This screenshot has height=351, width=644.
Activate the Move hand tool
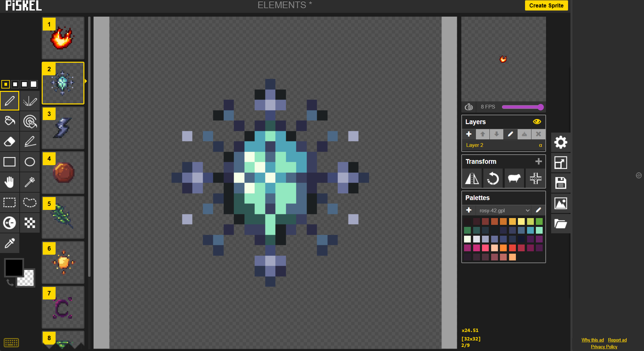pos(9,182)
